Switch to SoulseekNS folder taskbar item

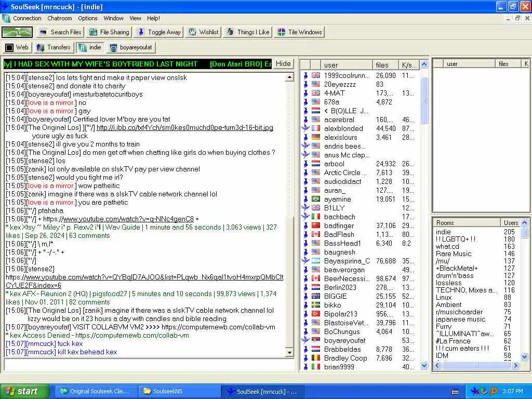tap(179, 391)
